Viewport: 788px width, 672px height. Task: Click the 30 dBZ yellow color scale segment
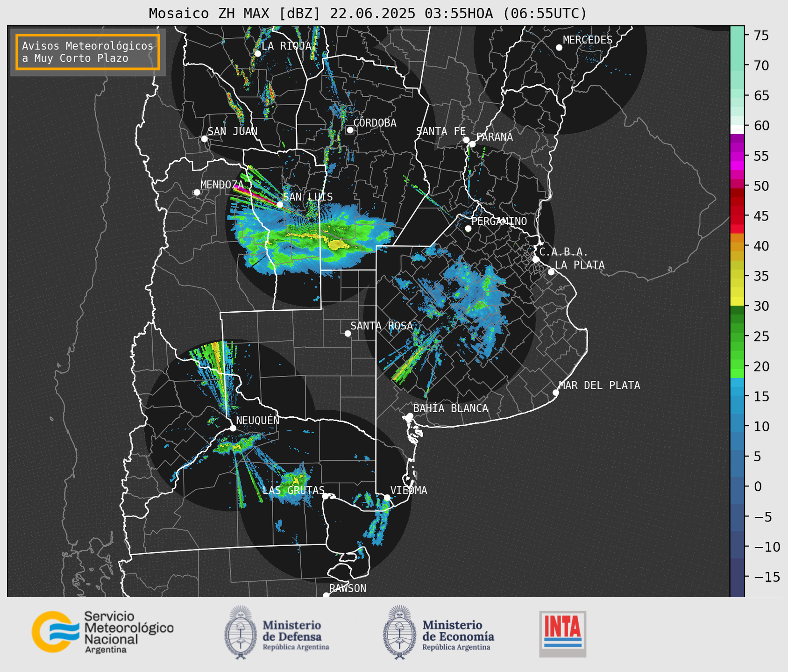click(x=737, y=301)
